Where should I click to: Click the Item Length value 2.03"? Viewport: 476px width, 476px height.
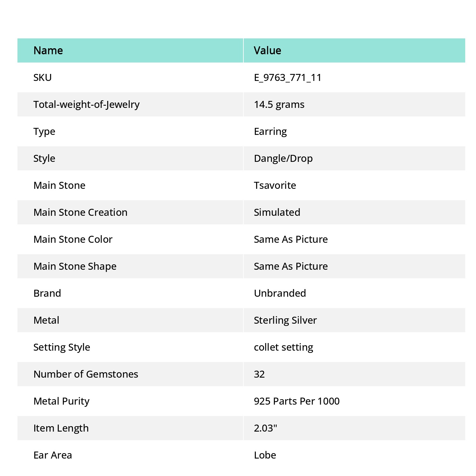pyautogui.click(x=265, y=428)
